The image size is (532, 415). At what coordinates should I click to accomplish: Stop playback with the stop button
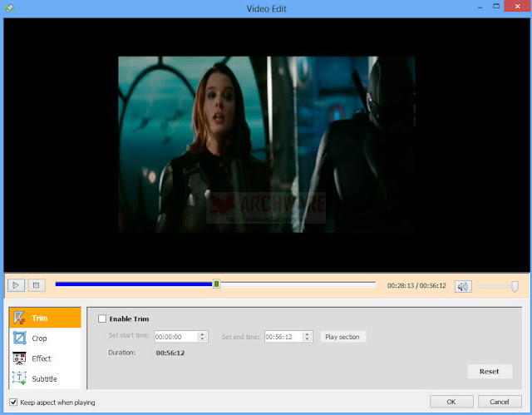tap(37, 285)
